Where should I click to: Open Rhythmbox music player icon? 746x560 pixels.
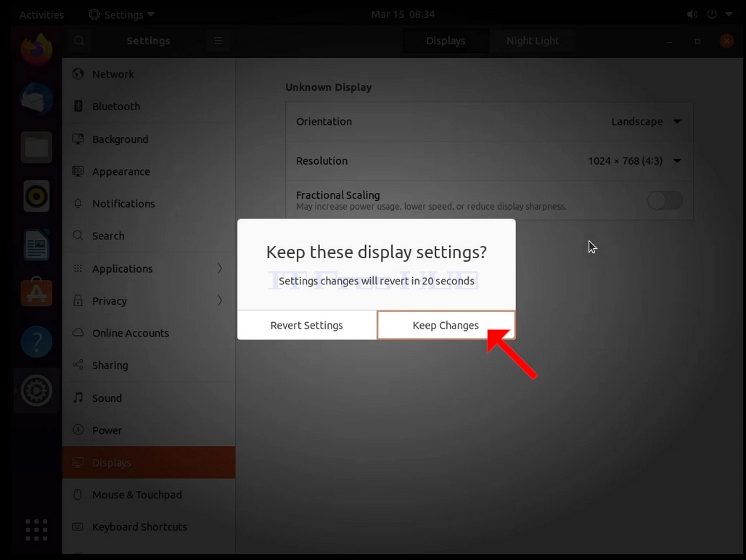[36, 196]
